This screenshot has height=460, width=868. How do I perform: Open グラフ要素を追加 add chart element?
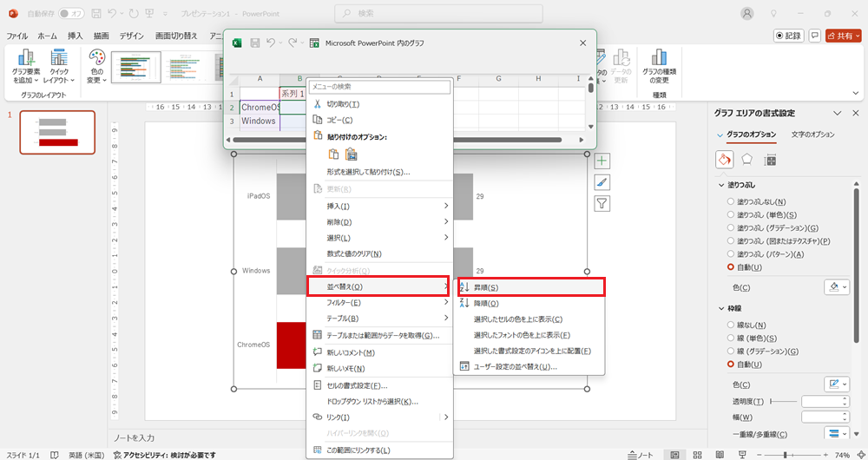tap(26, 67)
